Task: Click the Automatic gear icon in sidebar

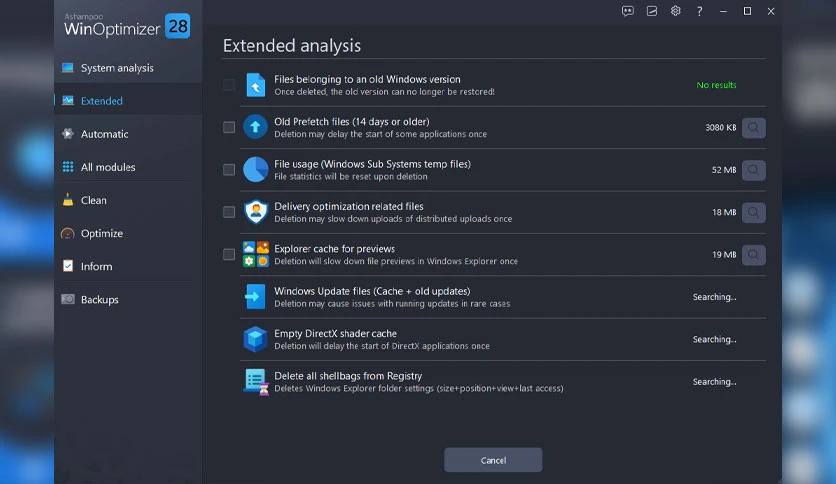Action: 68,134
